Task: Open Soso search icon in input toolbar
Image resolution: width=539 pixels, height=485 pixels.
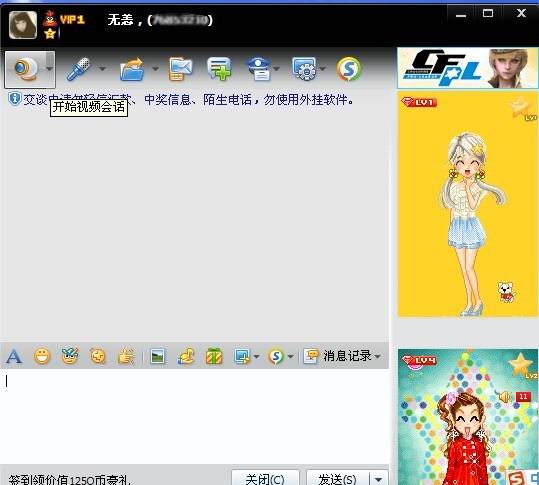Action: 276,356
